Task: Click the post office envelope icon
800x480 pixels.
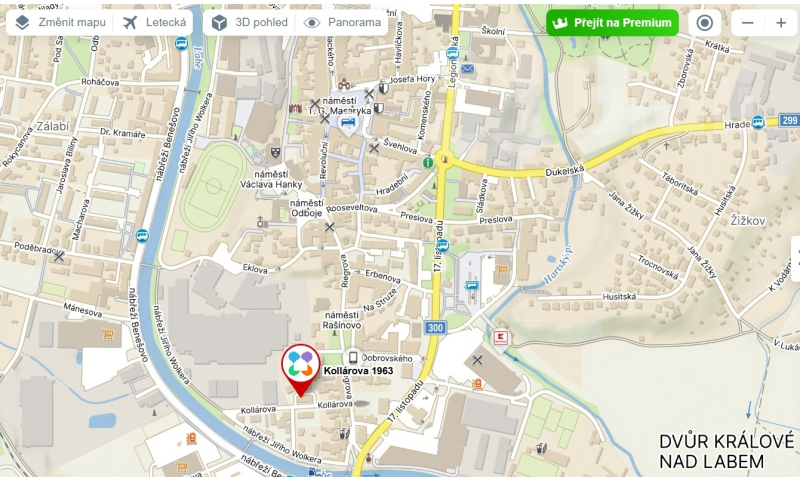Action: pos(468,68)
